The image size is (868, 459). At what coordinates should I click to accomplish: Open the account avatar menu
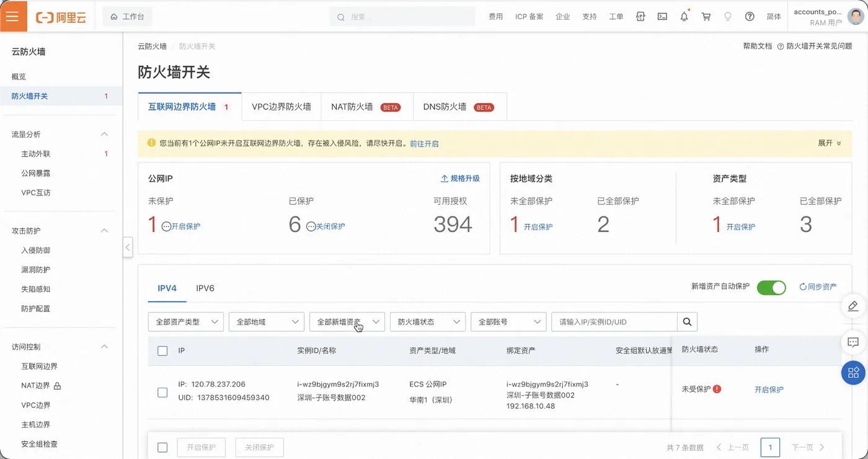[855, 17]
